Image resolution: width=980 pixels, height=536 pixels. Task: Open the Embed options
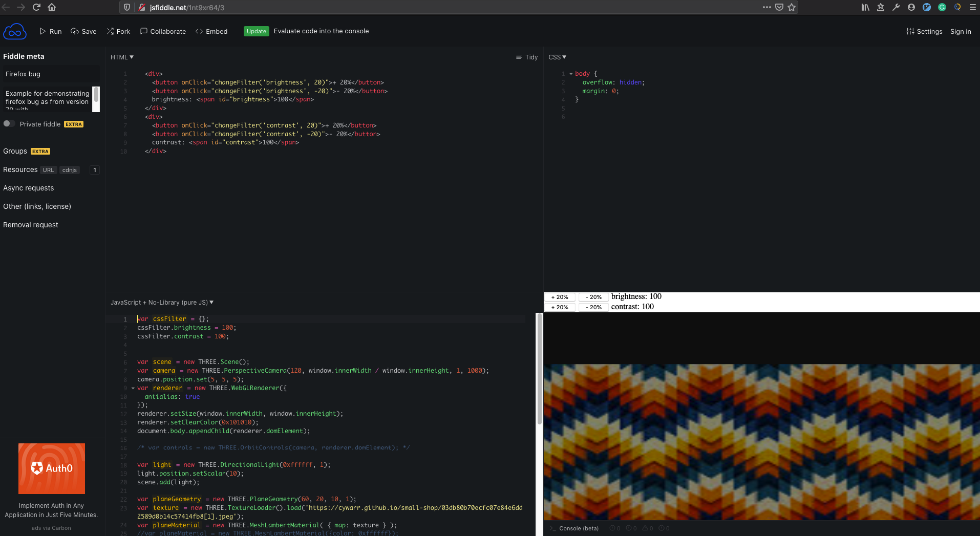pos(211,31)
